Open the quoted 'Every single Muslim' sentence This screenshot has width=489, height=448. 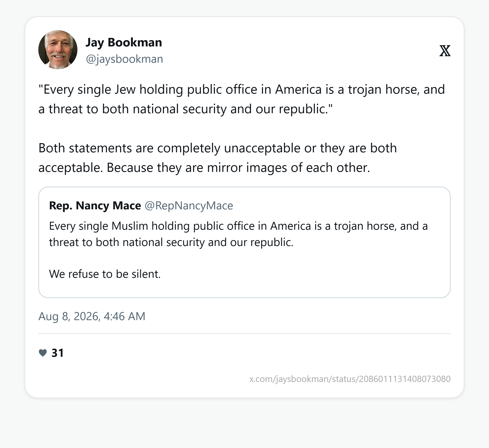[x=238, y=234]
